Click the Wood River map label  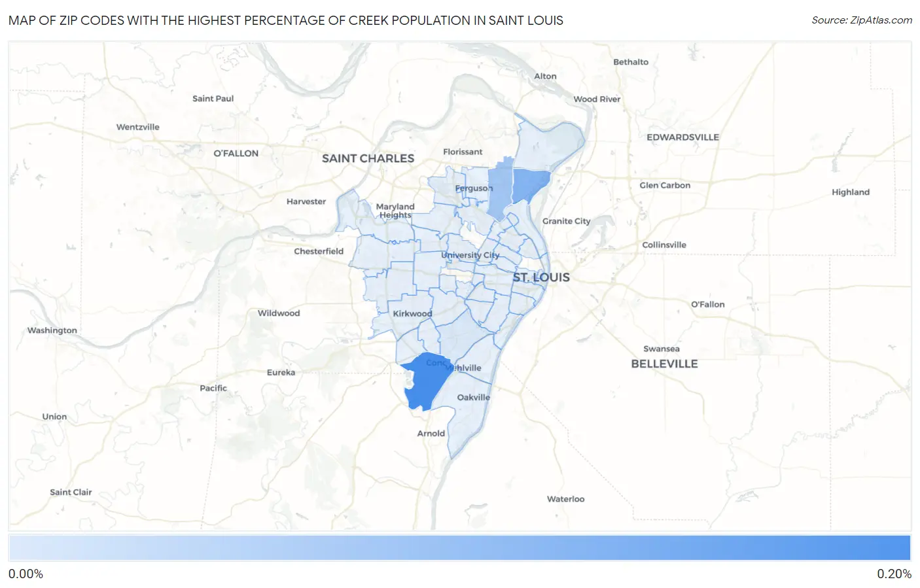tap(597, 99)
